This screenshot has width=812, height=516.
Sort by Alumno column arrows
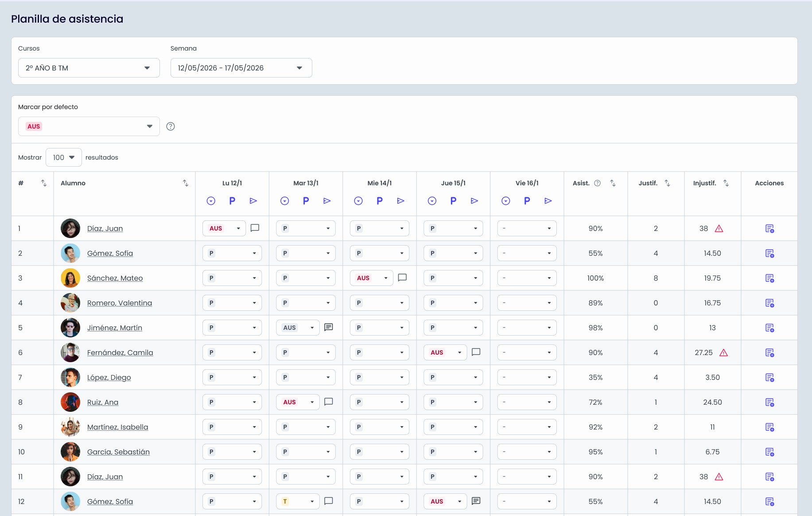[x=186, y=183]
